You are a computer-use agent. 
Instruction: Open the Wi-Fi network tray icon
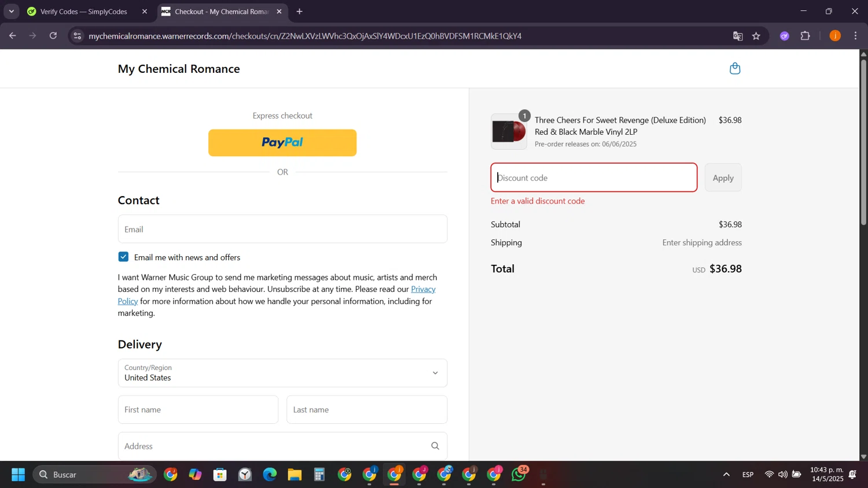pos(769,475)
